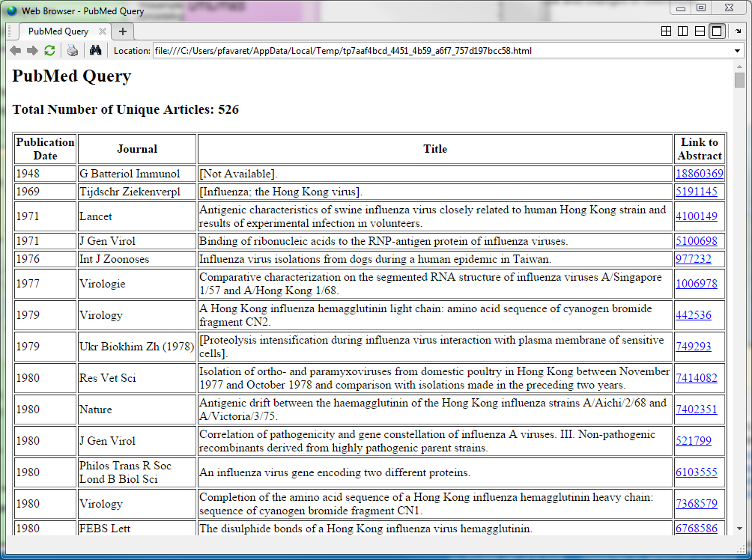752x560 pixels.
Task: Click the Web Browser globe title icon
Action: pos(12,10)
